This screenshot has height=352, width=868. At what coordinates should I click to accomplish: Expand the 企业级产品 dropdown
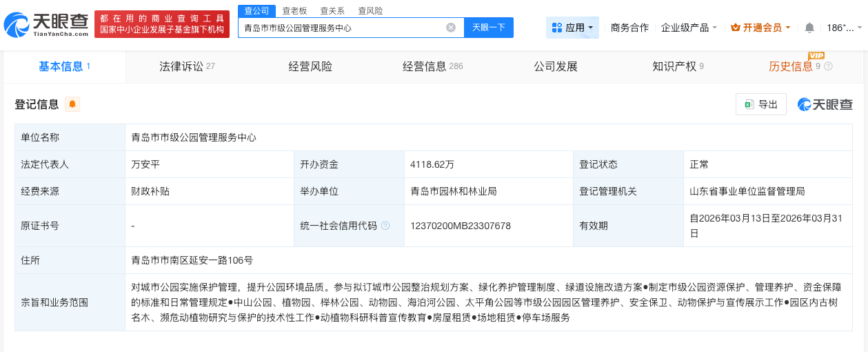689,28
